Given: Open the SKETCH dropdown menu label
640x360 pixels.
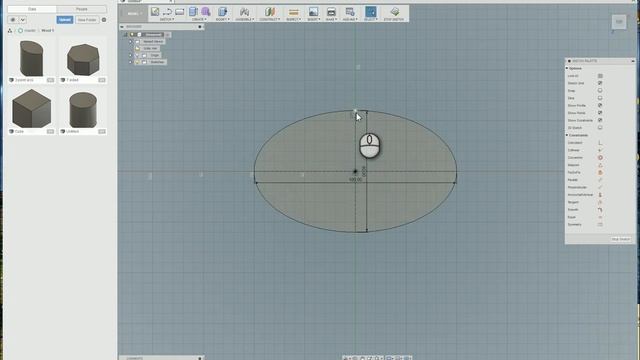Looking at the screenshot, I should pyautogui.click(x=166, y=20).
